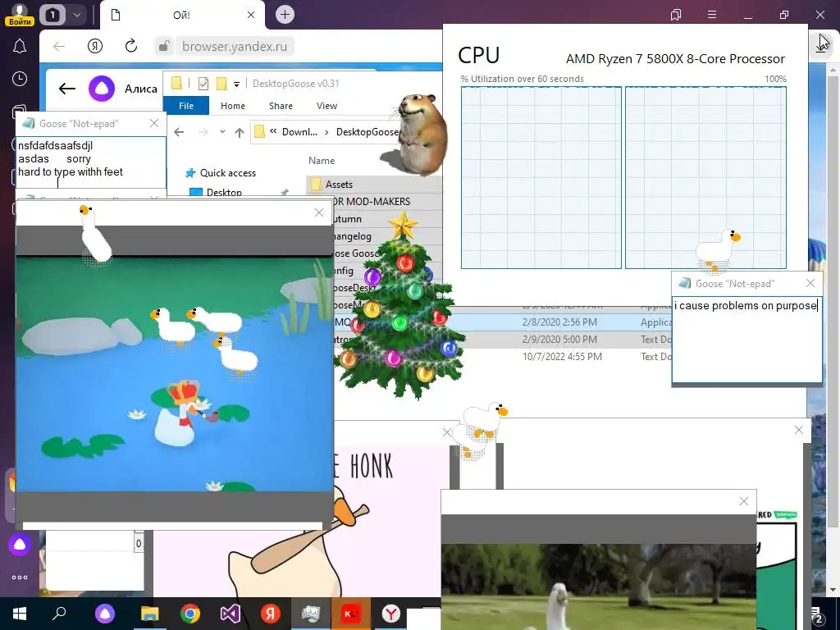Go up one folder level in Explorer

click(240, 132)
